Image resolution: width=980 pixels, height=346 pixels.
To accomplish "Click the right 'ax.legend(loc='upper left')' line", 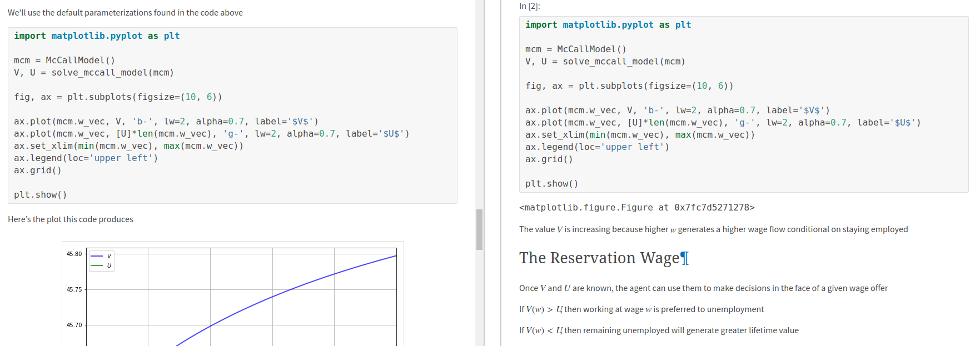I will click(598, 147).
